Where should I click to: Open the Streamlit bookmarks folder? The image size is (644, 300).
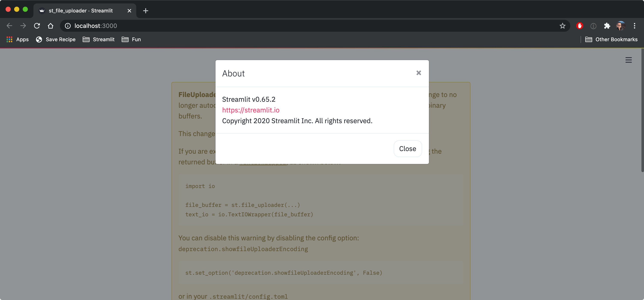pyautogui.click(x=99, y=39)
